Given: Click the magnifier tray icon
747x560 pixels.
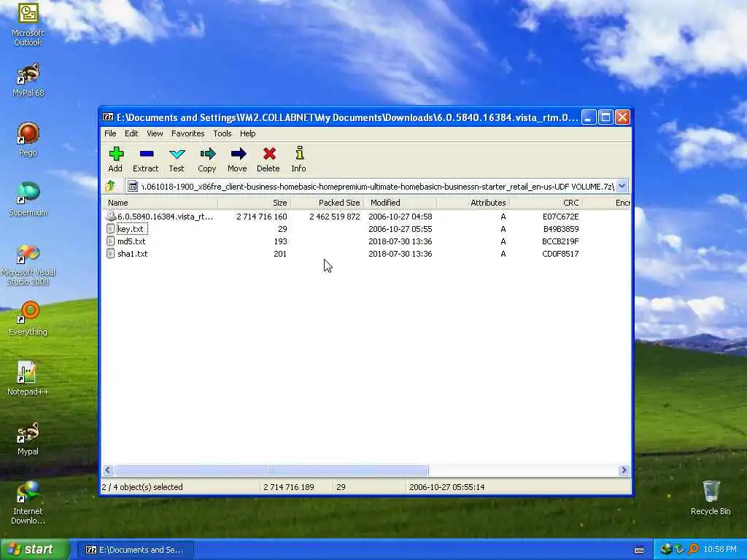Looking at the screenshot, I should (693, 550).
